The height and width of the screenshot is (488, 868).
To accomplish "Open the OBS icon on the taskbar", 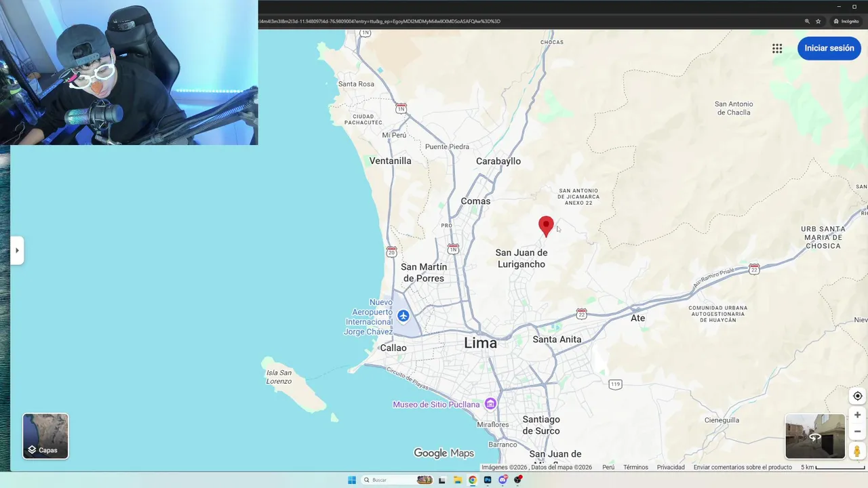I will tap(518, 480).
